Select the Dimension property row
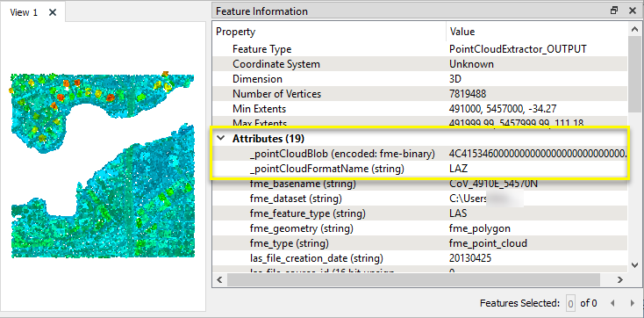This screenshot has width=644, height=318. point(420,79)
